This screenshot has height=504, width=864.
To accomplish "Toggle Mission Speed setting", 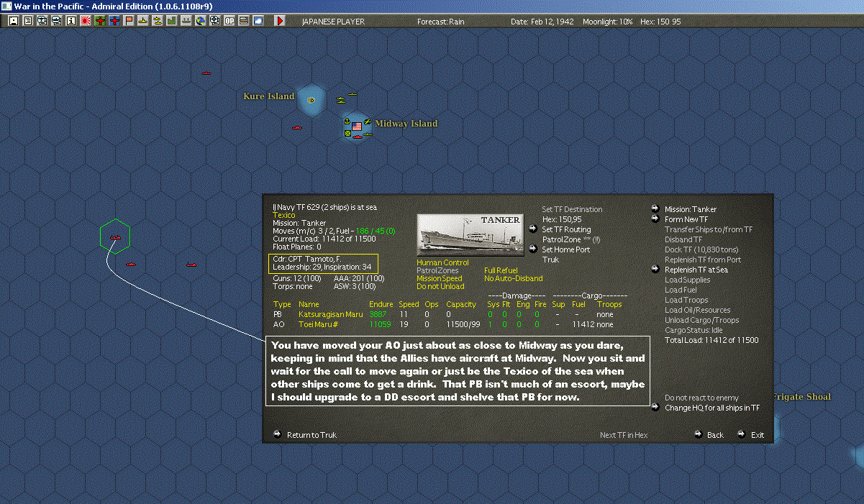I will (441, 278).
